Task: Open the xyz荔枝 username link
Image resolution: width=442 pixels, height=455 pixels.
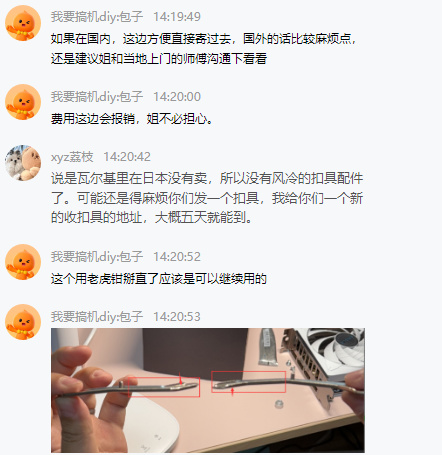Action: [72, 157]
